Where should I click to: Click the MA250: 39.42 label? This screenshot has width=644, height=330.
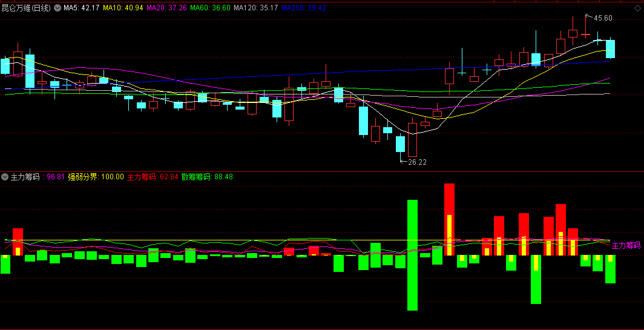click(x=303, y=8)
